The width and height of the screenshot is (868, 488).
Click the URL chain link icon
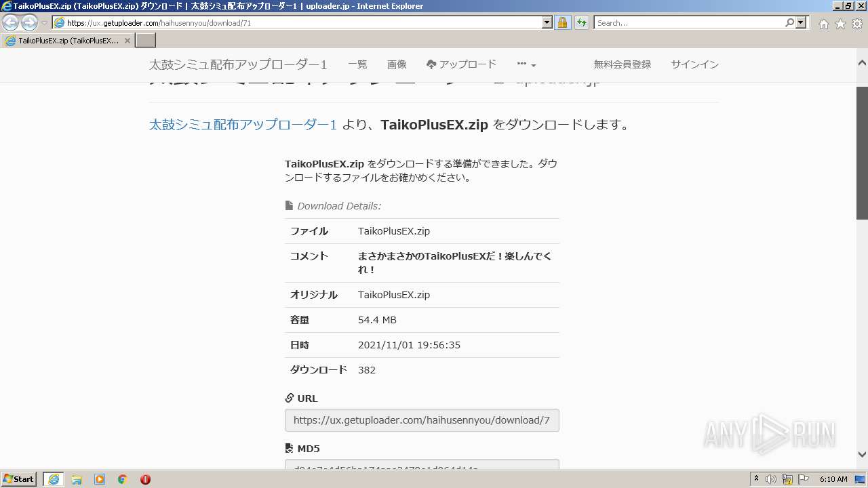click(x=290, y=398)
